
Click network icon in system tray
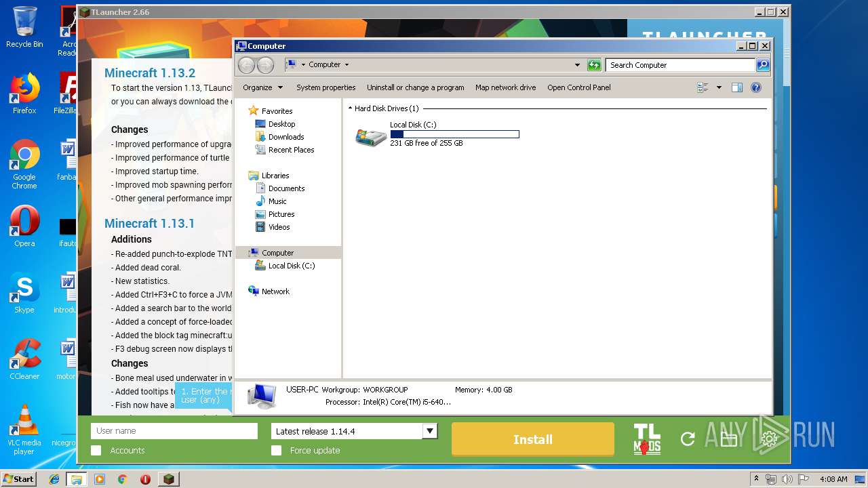click(x=772, y=479)
